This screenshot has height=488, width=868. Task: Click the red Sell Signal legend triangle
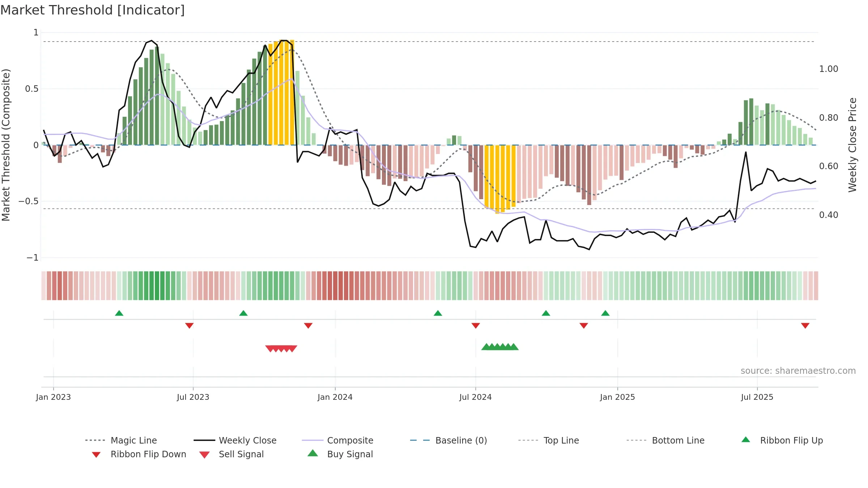tap(204, 455)
